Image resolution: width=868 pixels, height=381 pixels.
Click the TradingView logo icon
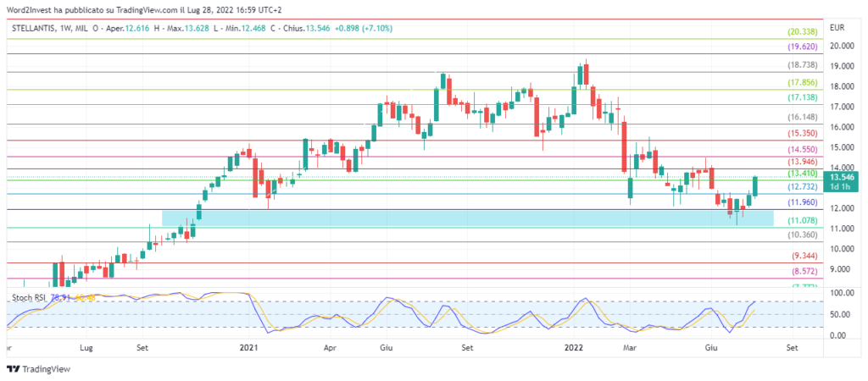point(13,369)
